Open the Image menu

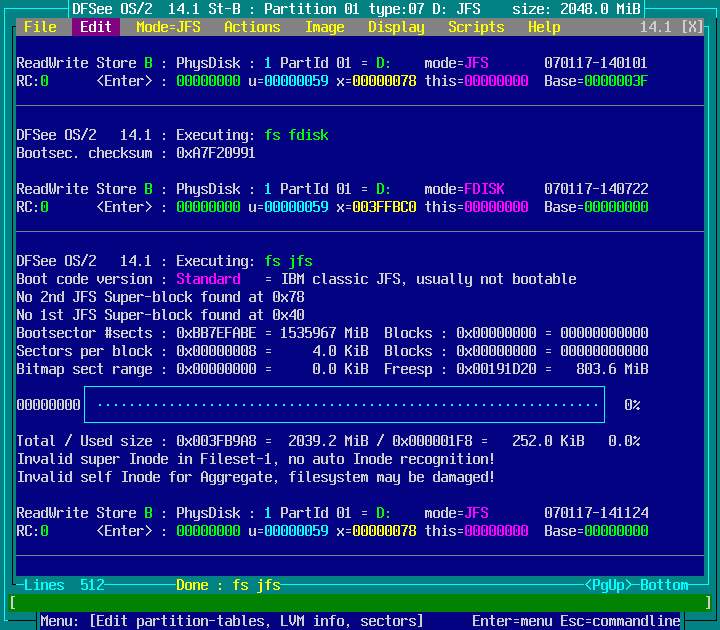tap(325, 27)
